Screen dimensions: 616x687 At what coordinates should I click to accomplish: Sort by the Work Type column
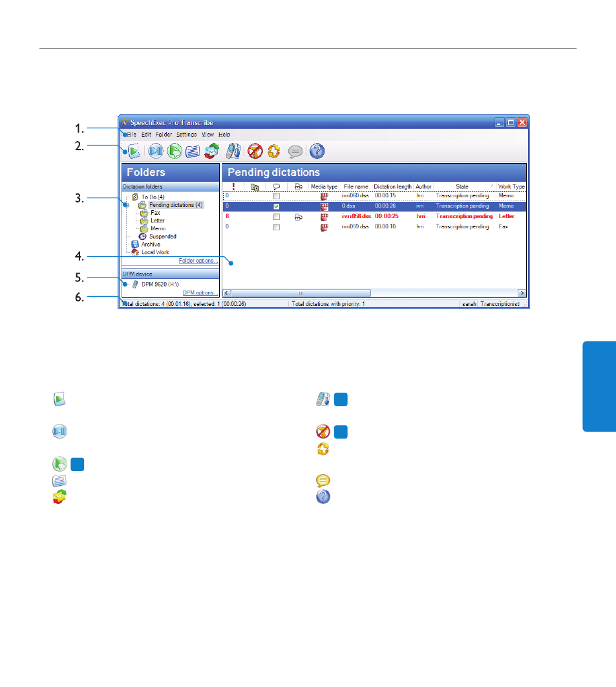[x=511, y=187]
